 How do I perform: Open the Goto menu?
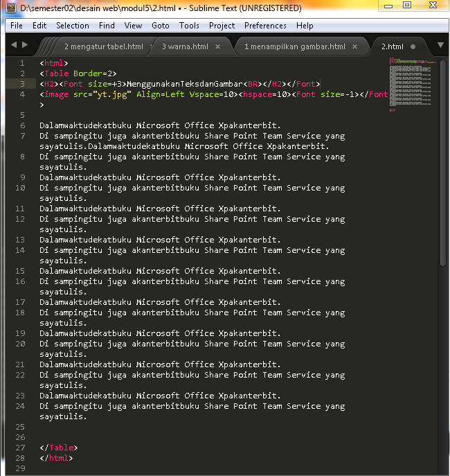(161, 26)
